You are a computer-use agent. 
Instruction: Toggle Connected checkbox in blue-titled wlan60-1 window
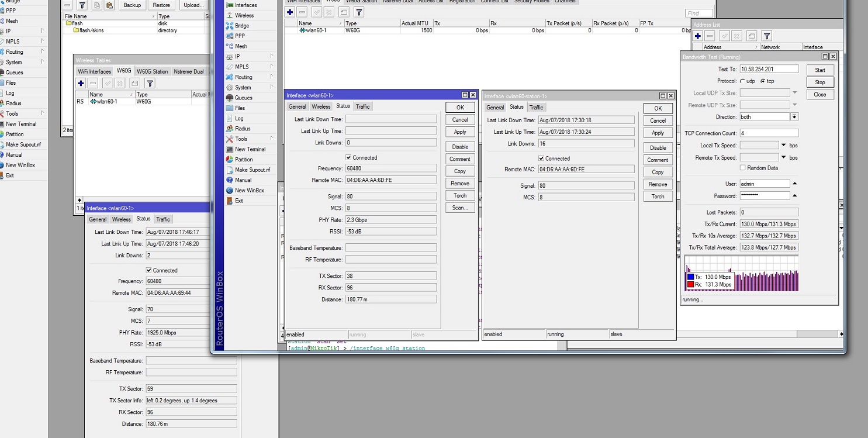point(349,157)
